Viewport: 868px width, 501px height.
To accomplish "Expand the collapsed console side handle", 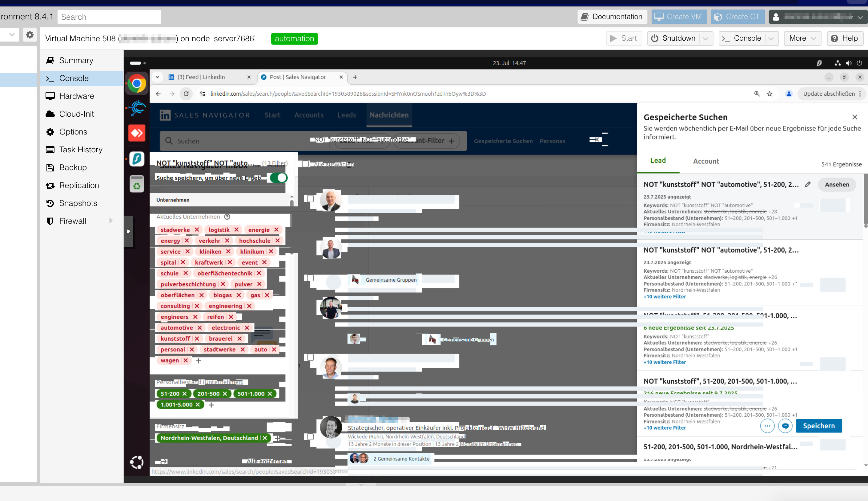I will click(x=128, y=231).
